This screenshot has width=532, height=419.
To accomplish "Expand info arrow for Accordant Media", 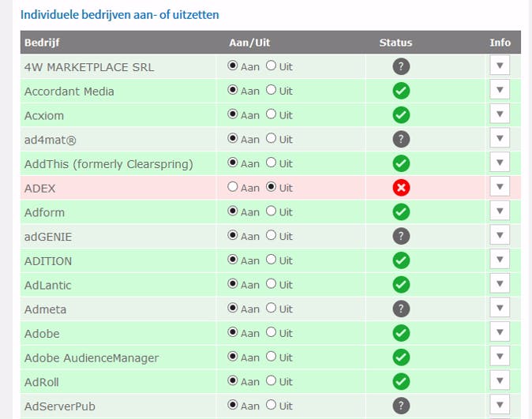I will point(500,90).
